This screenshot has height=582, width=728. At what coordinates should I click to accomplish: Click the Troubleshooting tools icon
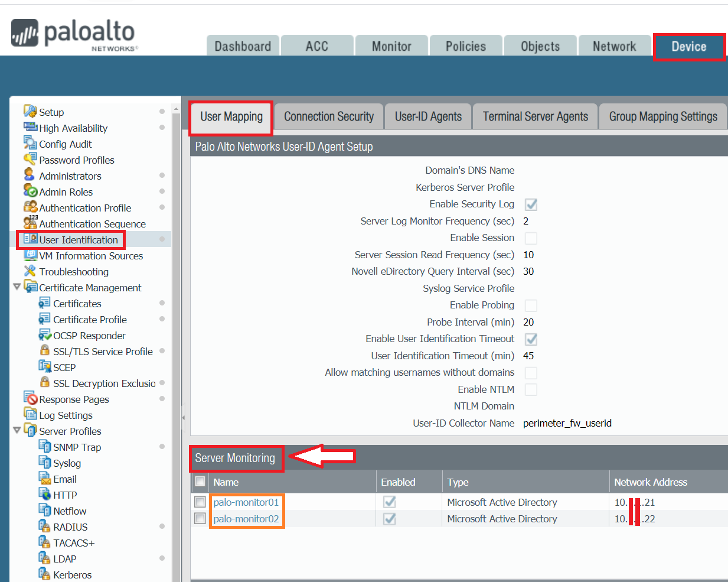tap(30, 271)
